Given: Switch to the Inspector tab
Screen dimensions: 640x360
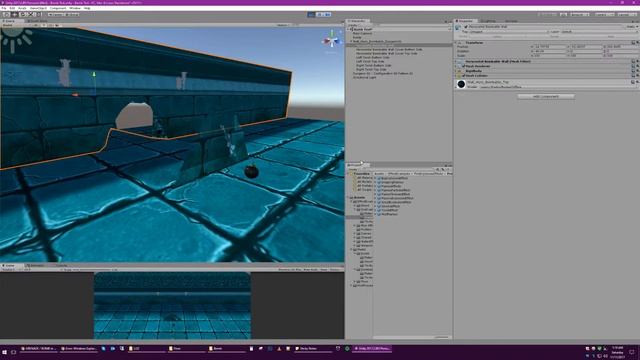Looking at the screenshot, I should (465, 21).
